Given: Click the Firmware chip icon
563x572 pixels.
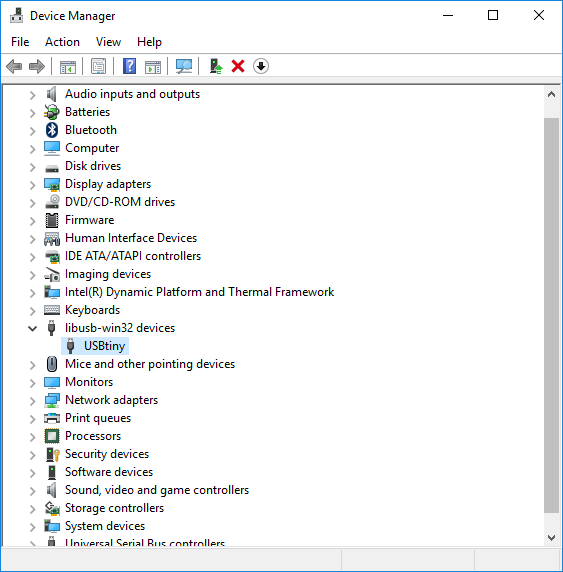Looking at the screenshot, I should tap(52, 220).
